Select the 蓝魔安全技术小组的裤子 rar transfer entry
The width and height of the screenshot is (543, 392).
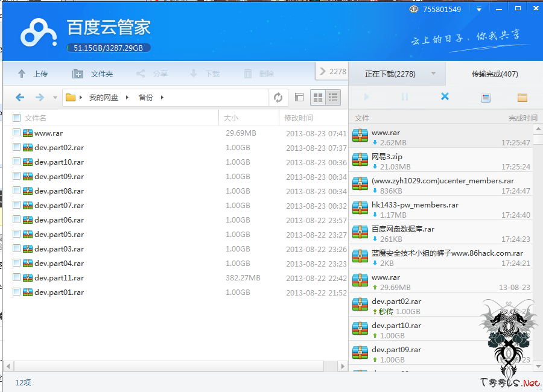(x=441, y=256)
